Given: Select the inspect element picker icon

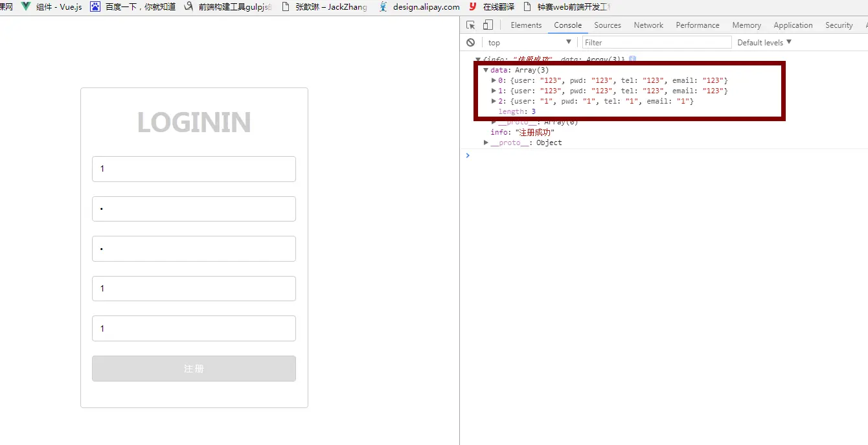Looking at the screenshot, I should pyautogui.click(x=471, y=25).
